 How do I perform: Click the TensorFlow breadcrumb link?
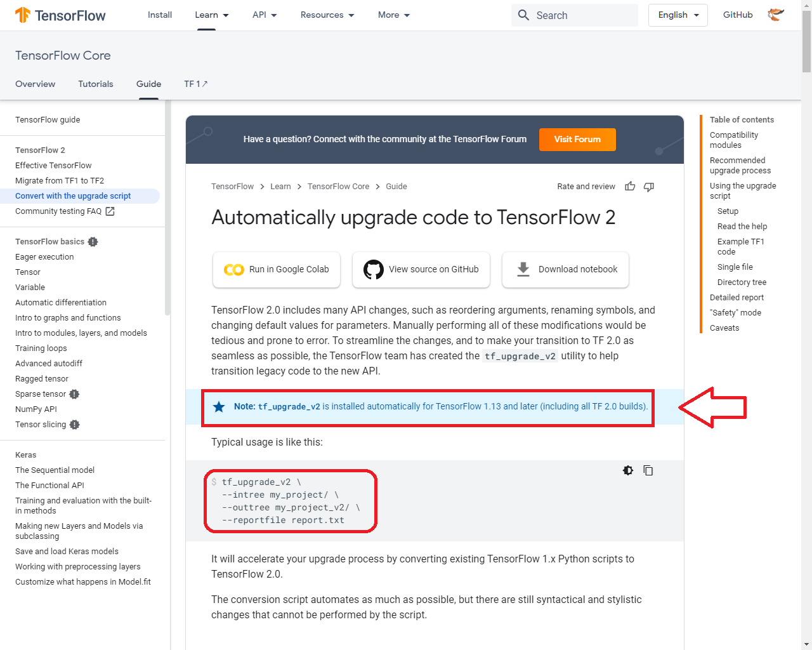tap(232, 187)
